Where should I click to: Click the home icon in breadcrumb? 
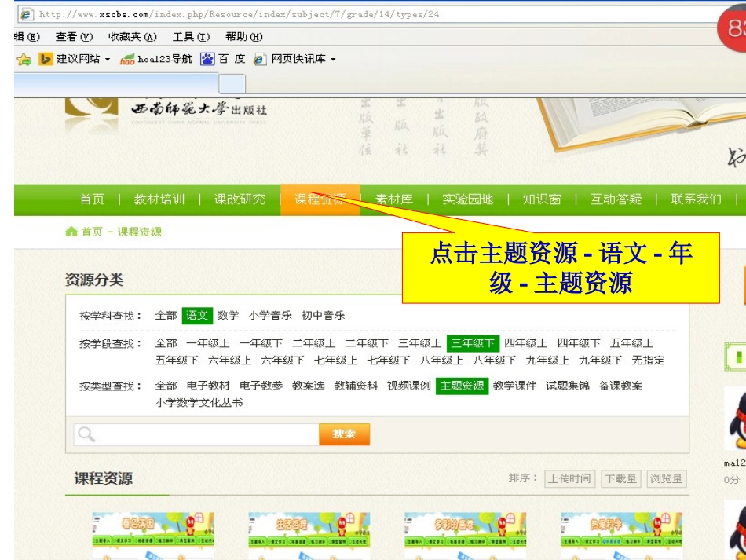(71, 232)
